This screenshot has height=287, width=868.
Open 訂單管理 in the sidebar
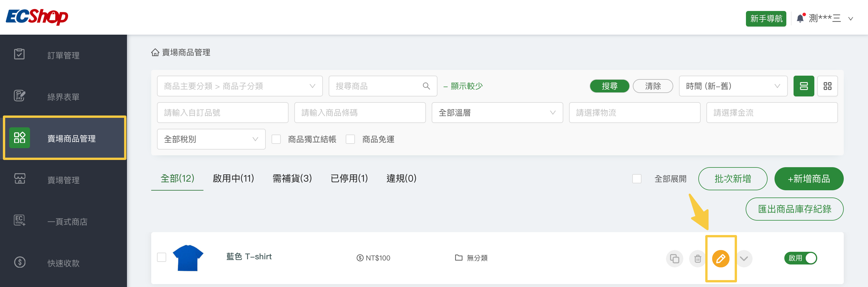[63, 55]
